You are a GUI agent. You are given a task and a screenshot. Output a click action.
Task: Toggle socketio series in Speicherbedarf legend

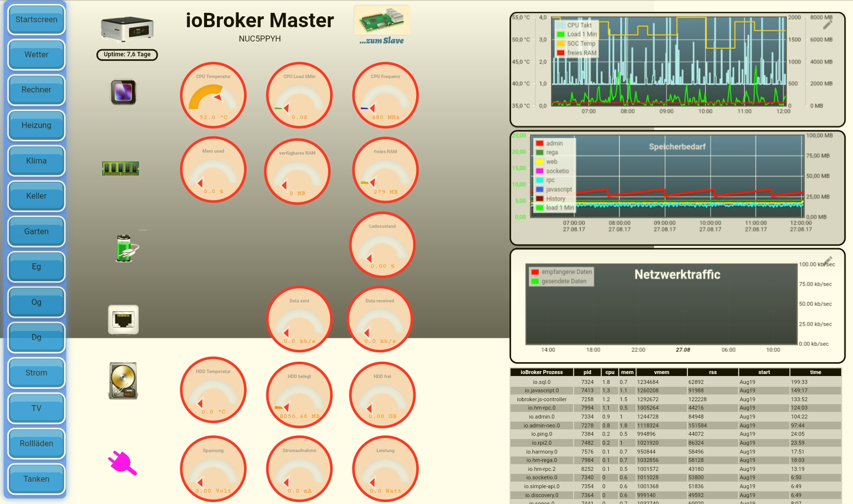tap(553, 171)
